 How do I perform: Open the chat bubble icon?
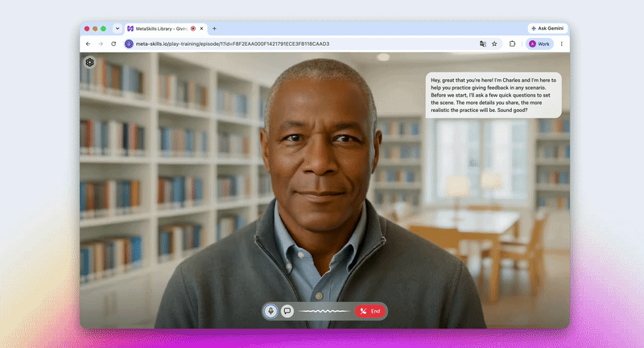point(287,311)
